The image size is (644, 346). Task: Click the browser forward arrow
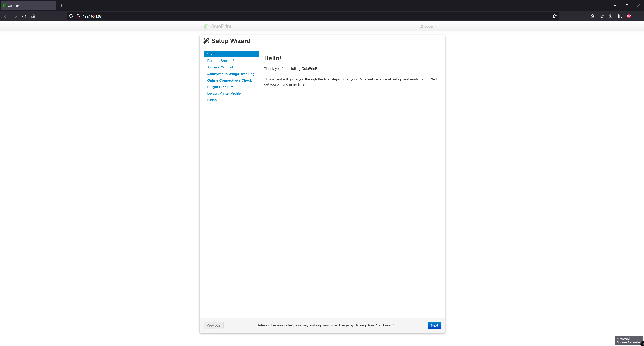point(15,16)
